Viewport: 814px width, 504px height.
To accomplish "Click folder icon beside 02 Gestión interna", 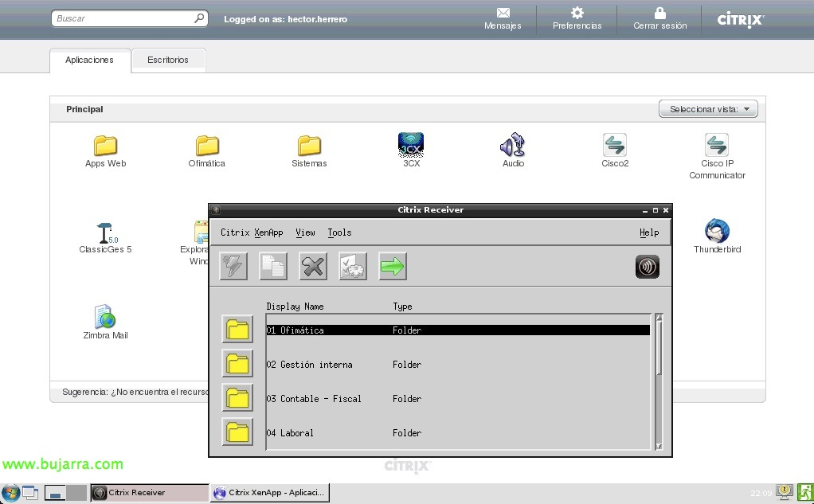I will point(237,363).
